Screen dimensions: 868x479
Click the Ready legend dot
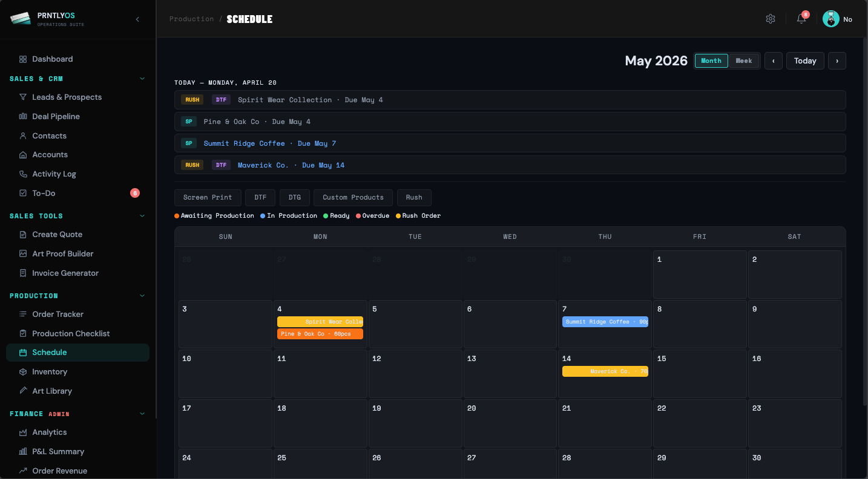pyautogui.click(x=326, y=216)
